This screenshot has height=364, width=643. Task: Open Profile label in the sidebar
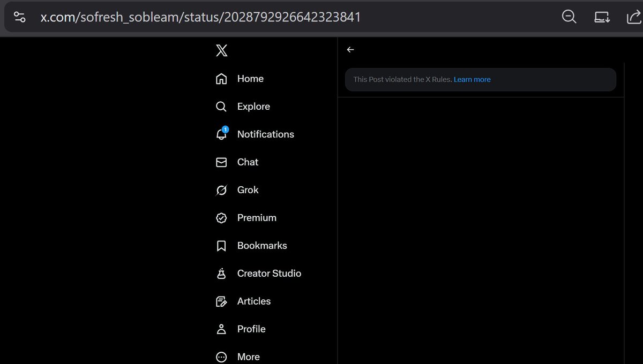251,329
